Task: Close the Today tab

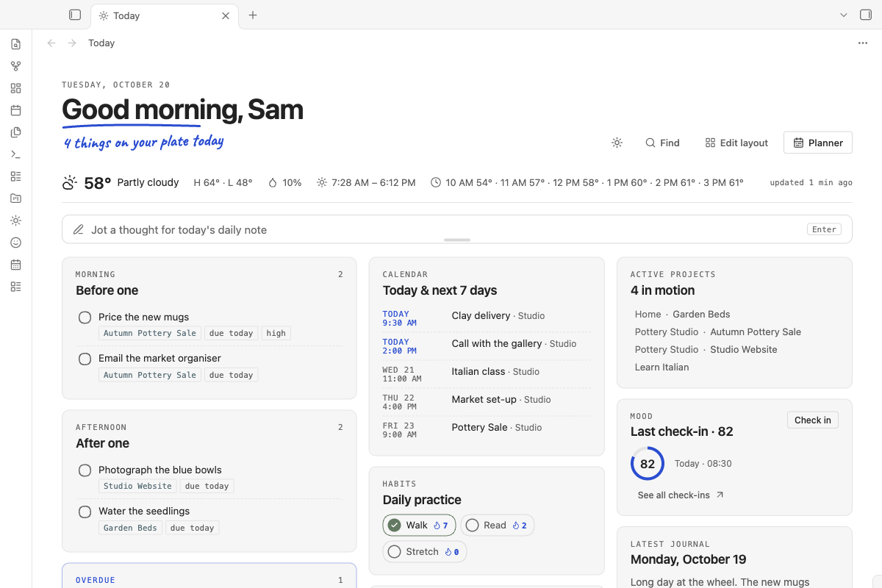Action: 226,15
